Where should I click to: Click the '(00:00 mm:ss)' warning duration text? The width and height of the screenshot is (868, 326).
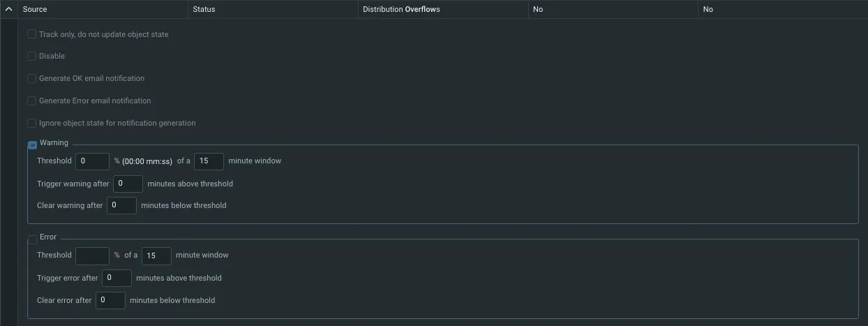(x=147, y=161)
